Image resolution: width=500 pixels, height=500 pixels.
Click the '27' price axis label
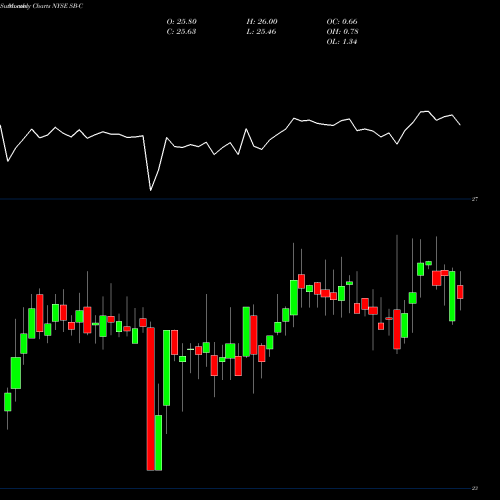click(x=475, y=199)
